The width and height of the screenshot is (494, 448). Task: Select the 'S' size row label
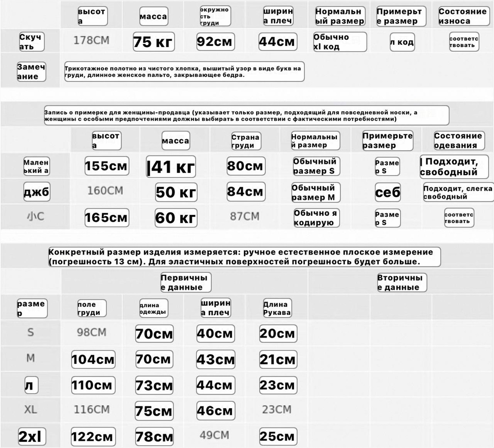tap(31, 332)
